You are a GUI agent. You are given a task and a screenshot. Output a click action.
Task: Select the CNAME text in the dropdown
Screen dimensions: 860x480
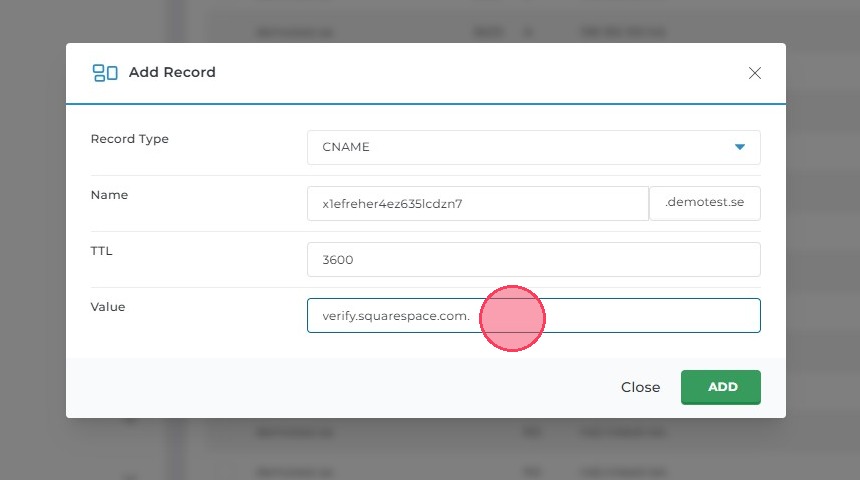(x=346, y=147)
